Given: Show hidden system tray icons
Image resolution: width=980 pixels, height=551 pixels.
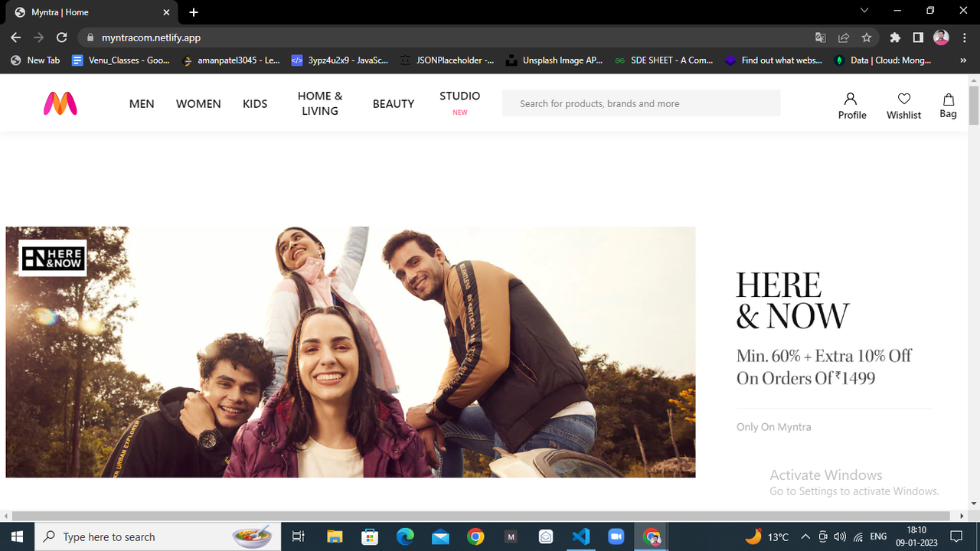Looking at the screenshot, I should [x=805, y=536].
